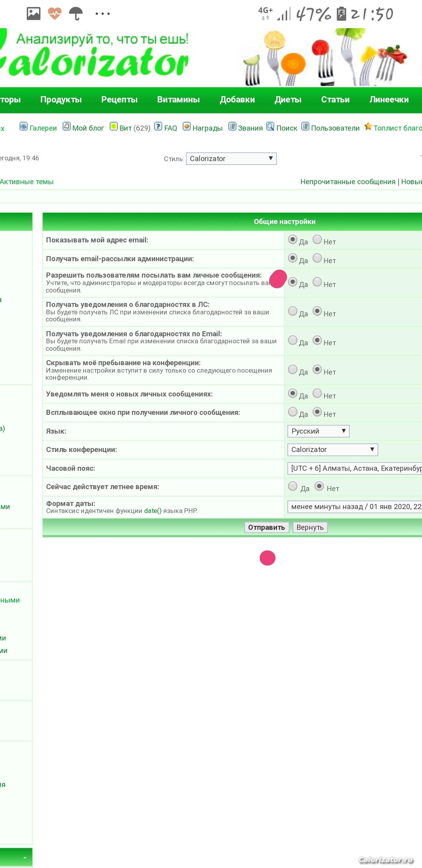This screenshot has height=868, width=422.
Task: Open the Стиль dropdown at page top
Action: [x=231, y=159]
